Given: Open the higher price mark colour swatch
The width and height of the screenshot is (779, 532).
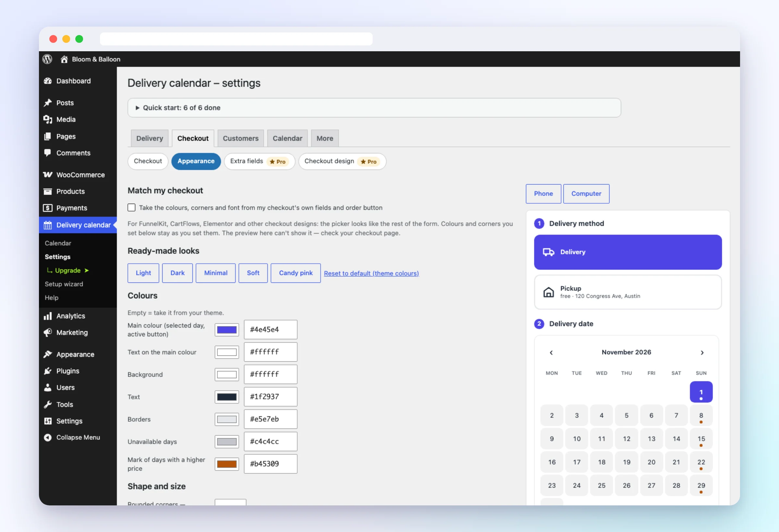Looking at the screenshot, I should pyautogui.click(x=227, y=464).
